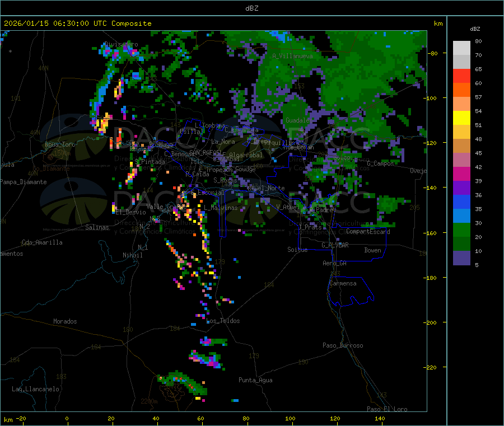The width and height of the screenshot is (504, 426).
Task: Click the El_Desvio map label
Action: point(130,212)
